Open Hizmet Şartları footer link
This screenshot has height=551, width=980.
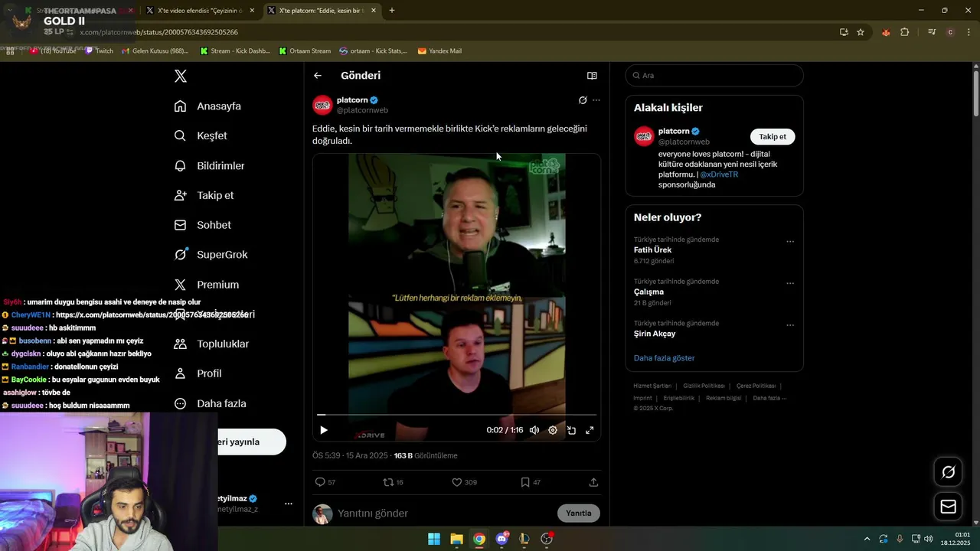(652, 386)
